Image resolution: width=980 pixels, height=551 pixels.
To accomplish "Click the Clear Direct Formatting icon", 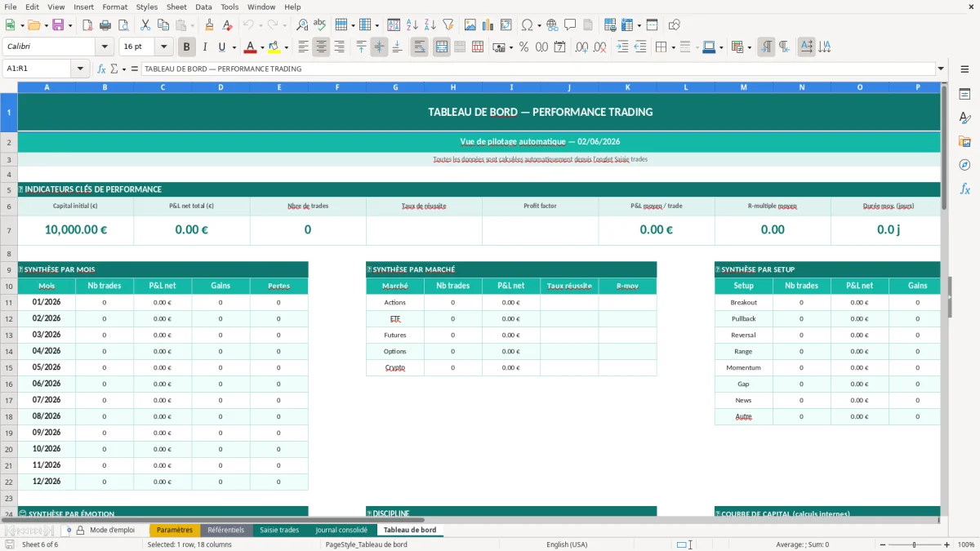I will pyautogui.click(x=227, y=25).
